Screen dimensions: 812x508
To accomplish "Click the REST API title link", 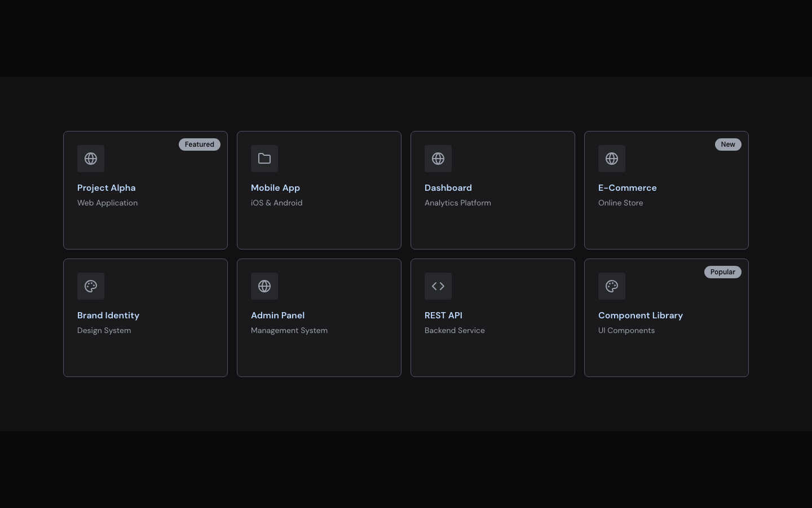I will click(443, 316).
